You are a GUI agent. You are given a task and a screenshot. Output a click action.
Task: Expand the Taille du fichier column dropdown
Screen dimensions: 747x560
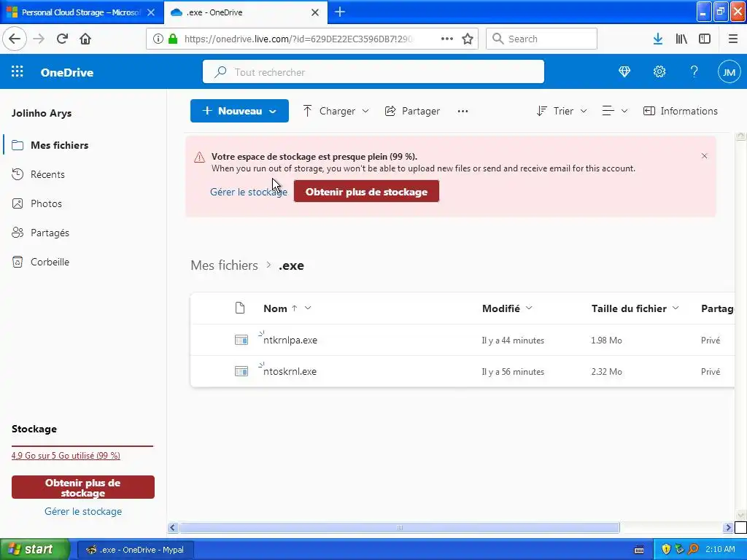675,308
